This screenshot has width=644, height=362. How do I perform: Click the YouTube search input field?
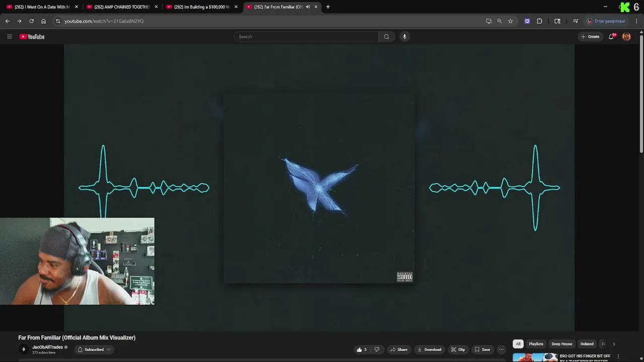pos(306,37)
